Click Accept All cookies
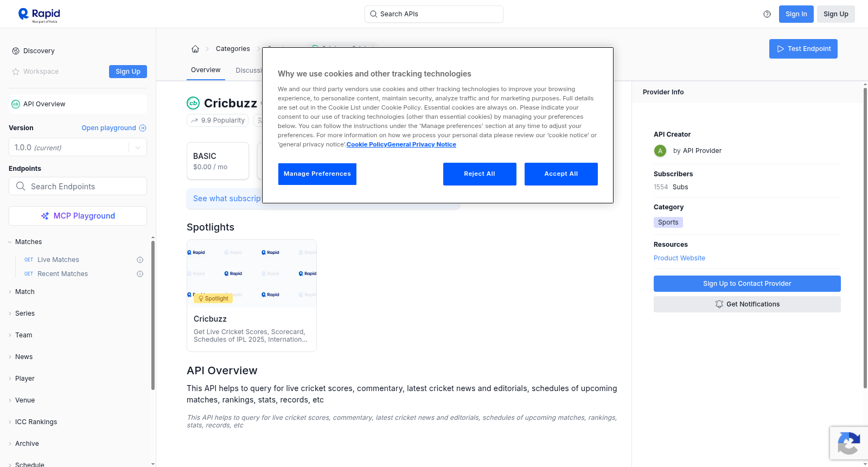 pos(561,174)
